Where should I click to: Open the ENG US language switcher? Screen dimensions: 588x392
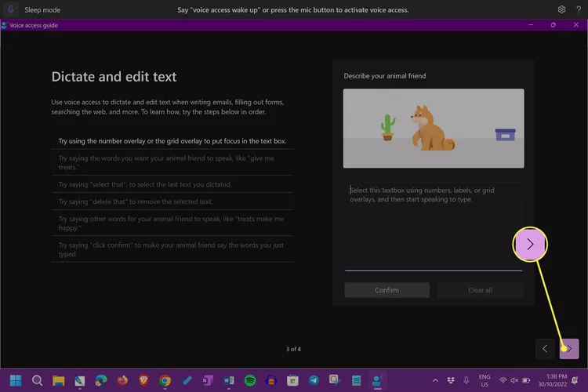(x=485, y=380)
